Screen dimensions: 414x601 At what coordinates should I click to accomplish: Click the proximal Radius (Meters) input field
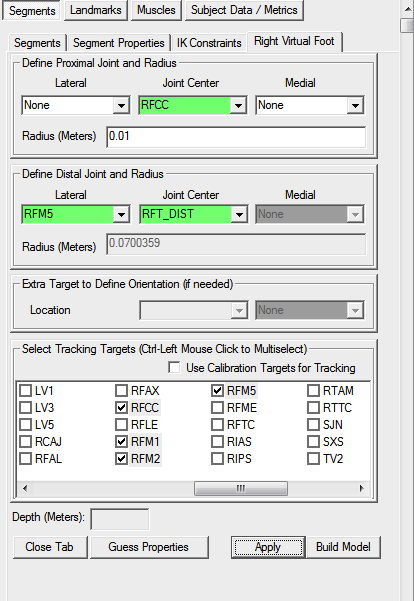236,137
